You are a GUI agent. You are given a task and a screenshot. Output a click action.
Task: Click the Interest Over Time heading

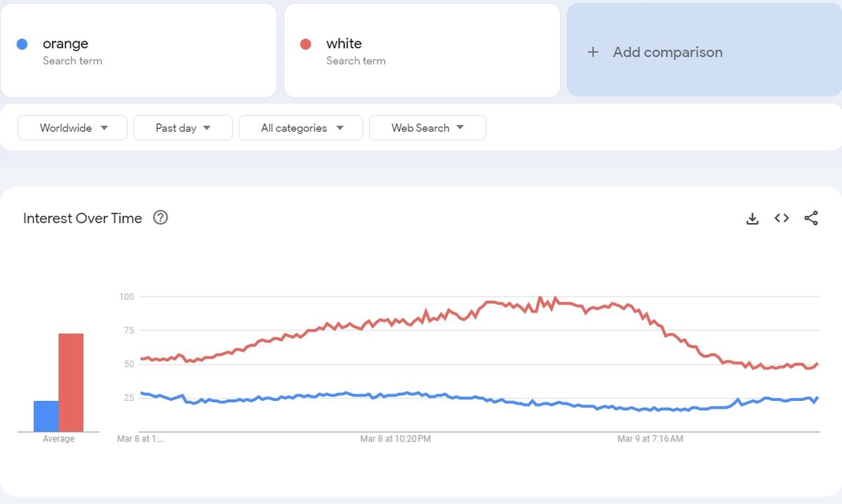click(x=83, y=218)
